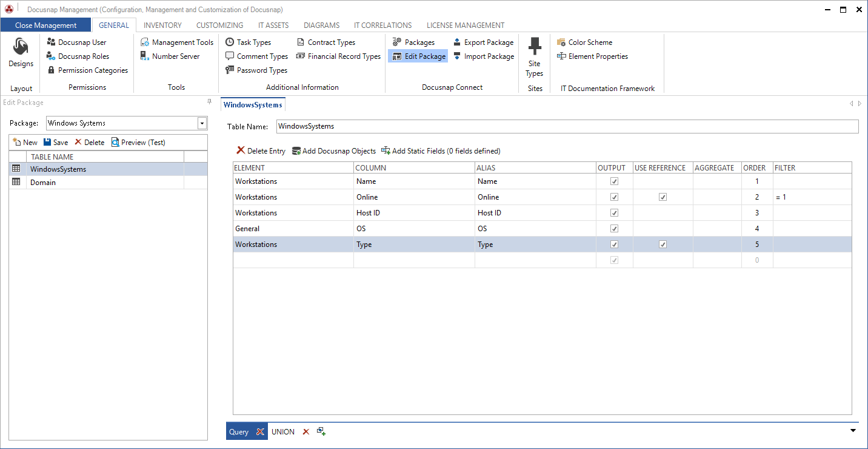Switch to LICENSE MANAGEMENT tab
The width and height of the screenshot is (868, 449).
[x=466, y=25]
